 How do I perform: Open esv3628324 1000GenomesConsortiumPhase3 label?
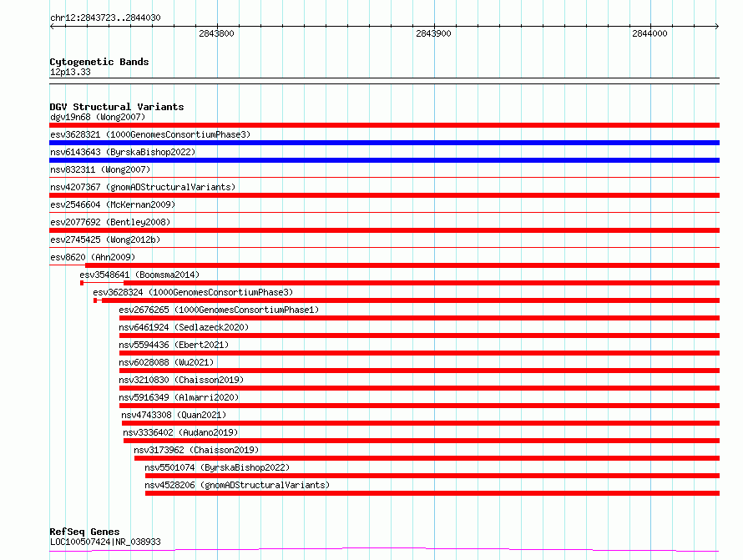coord(193,292)
